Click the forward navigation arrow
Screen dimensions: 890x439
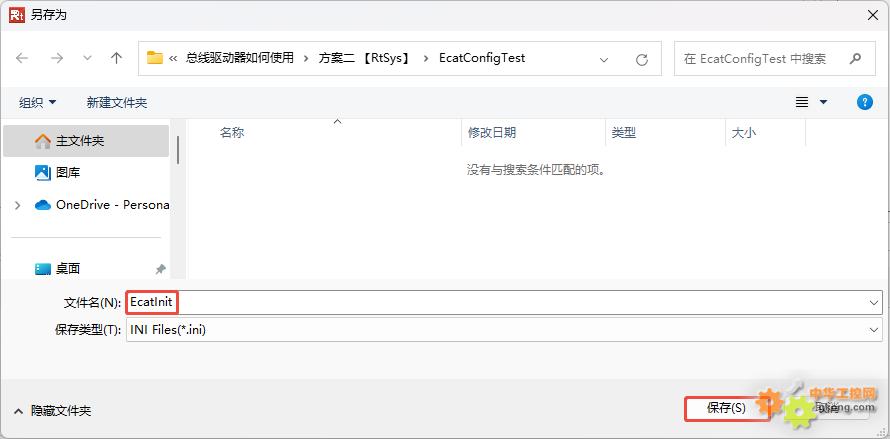pyautogui.click(x=56, y=59)
